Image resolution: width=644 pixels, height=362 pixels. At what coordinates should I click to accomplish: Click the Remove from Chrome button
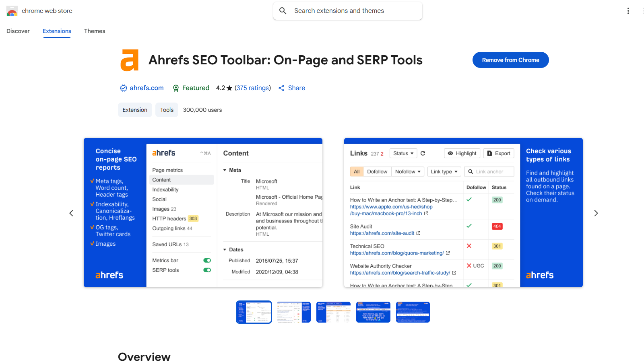point(510,60)
